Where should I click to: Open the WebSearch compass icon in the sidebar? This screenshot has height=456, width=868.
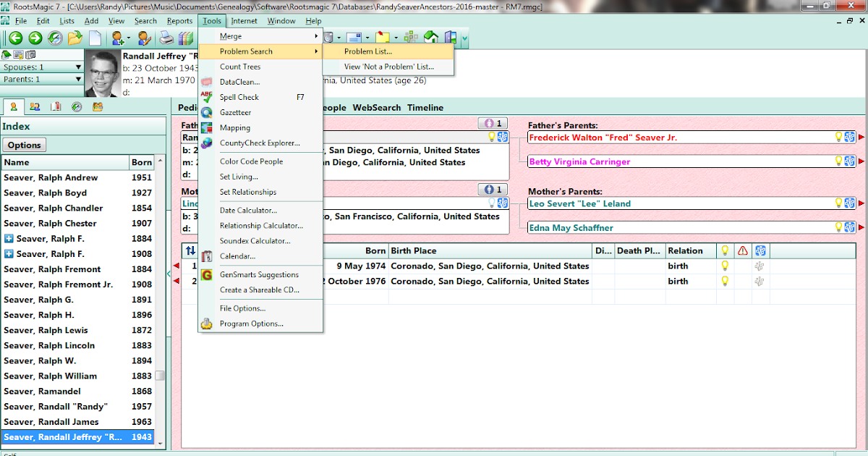coord(77,107)
